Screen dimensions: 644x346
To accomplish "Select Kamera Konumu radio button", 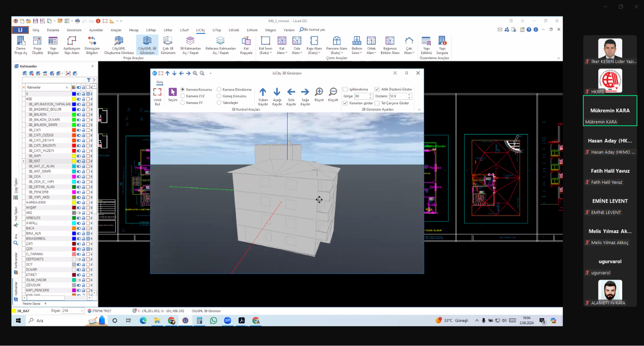I will click(182, 89).
